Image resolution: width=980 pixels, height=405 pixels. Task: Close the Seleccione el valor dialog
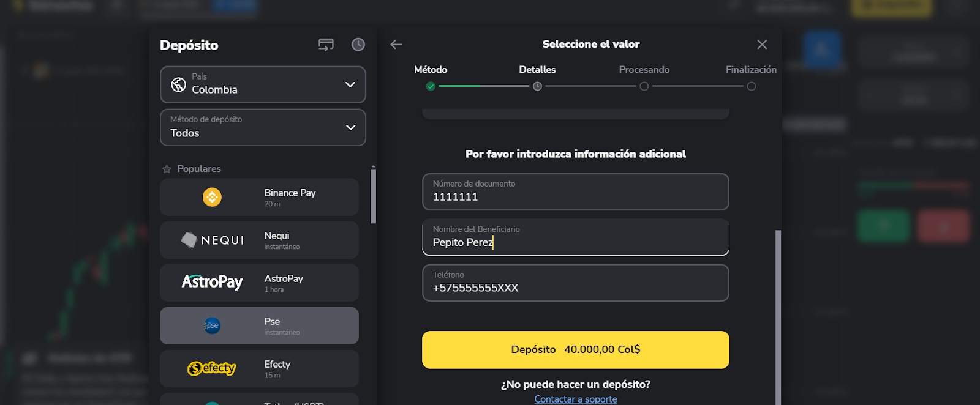pos(762,45)
